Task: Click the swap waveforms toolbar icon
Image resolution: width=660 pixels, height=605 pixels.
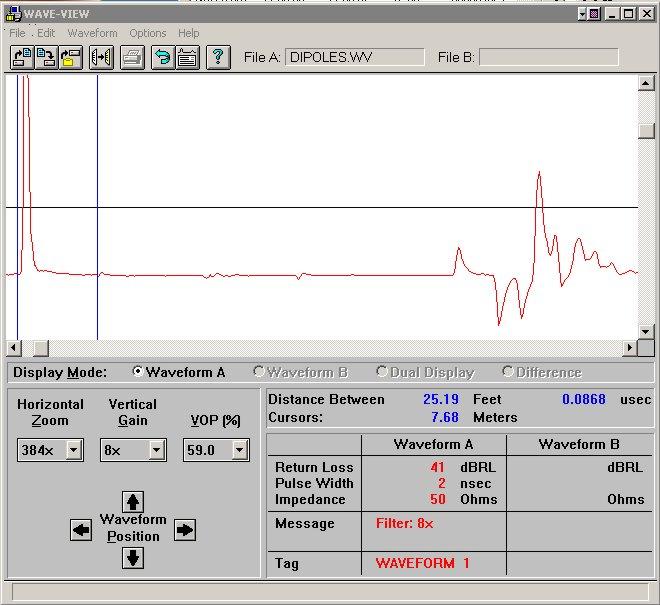Action: (x=101, y=57)
